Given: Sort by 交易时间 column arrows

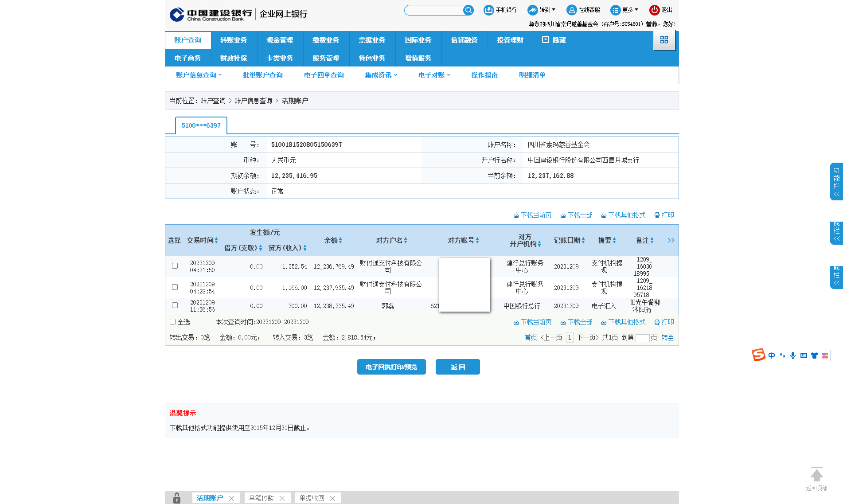Looking at the screenshot, I should pos(216,241).
